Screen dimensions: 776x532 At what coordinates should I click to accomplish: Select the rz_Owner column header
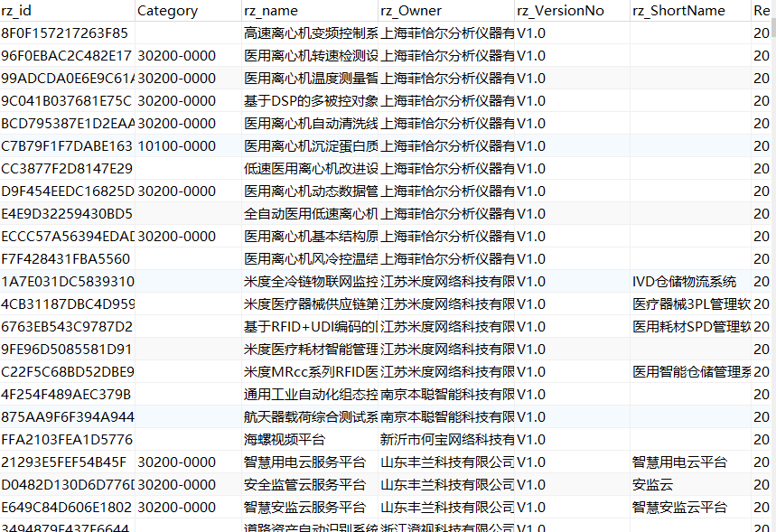(446, 11)
